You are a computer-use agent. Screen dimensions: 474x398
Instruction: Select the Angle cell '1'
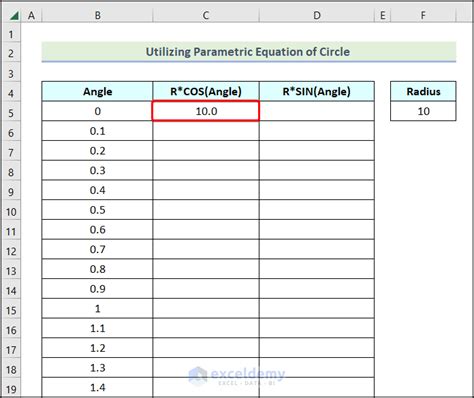tap(97, 309)
